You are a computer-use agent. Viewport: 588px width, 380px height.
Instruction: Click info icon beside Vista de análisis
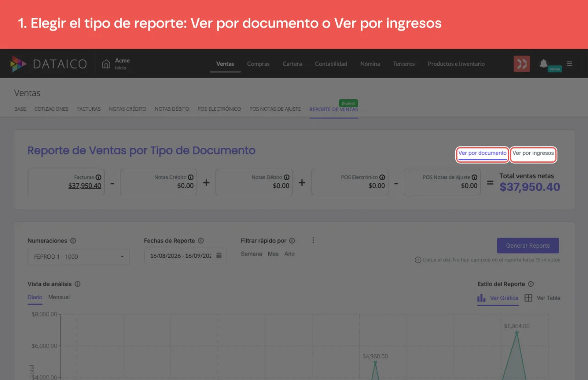pyautogui.click(x=78, y=284)
